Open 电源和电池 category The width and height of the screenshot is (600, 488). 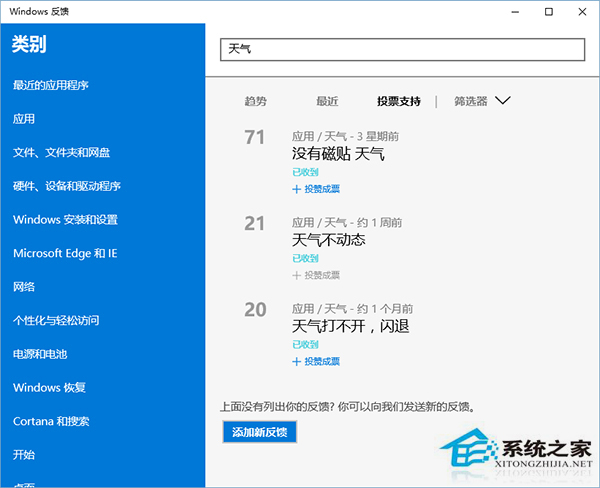[x=40, y=354]
